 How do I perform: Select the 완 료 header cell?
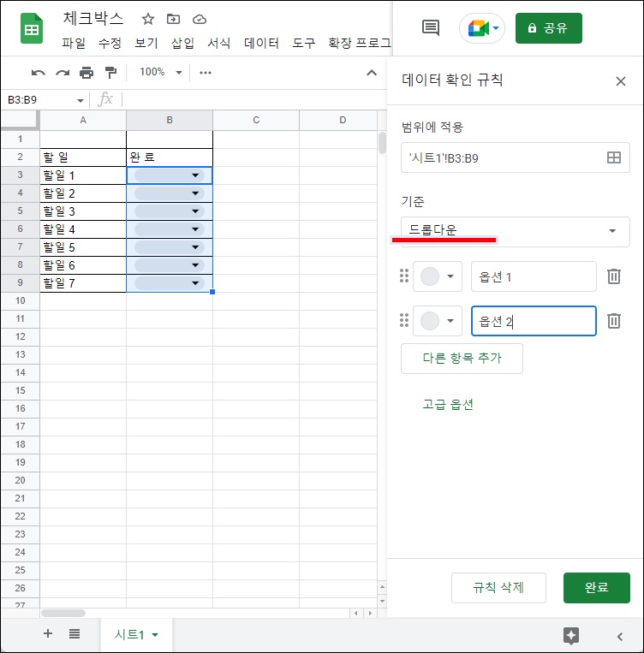(170, 157)
